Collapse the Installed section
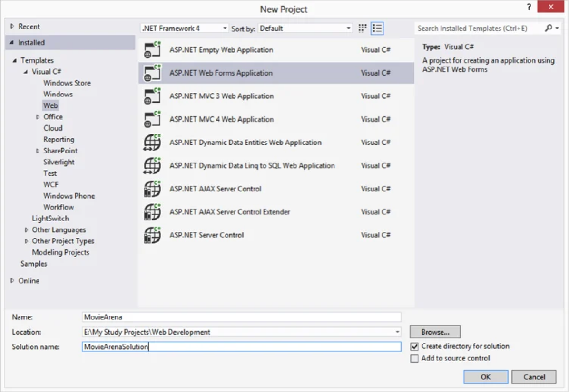The image size is (569, 392). 11,42
